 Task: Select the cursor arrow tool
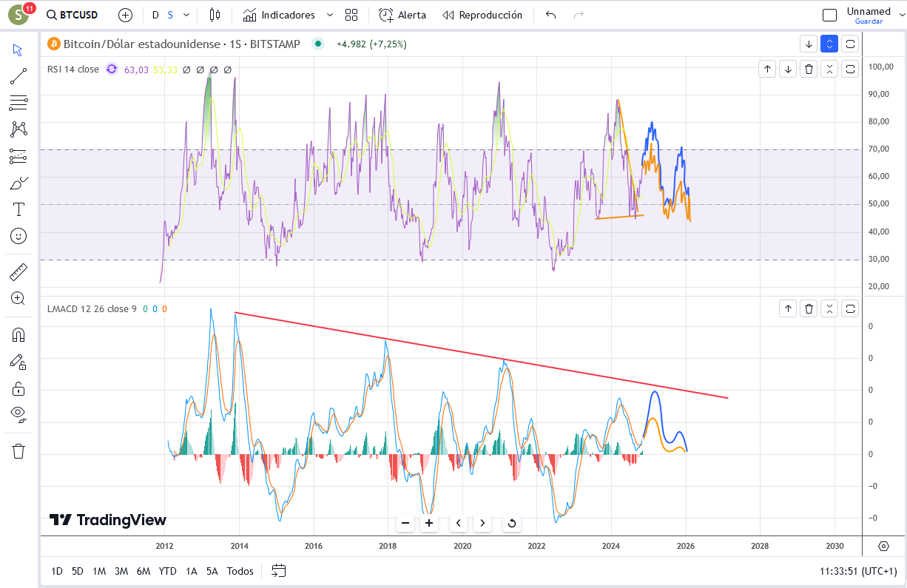click(x=18, y=50)
